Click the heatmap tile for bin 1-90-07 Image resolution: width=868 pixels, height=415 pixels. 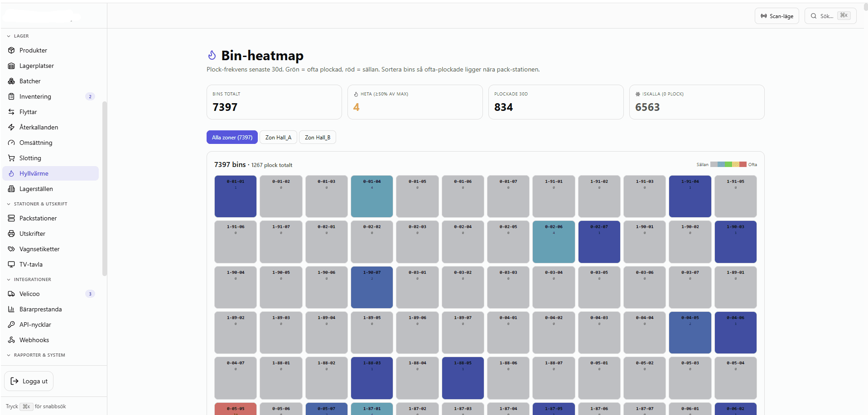coord(372,287)
